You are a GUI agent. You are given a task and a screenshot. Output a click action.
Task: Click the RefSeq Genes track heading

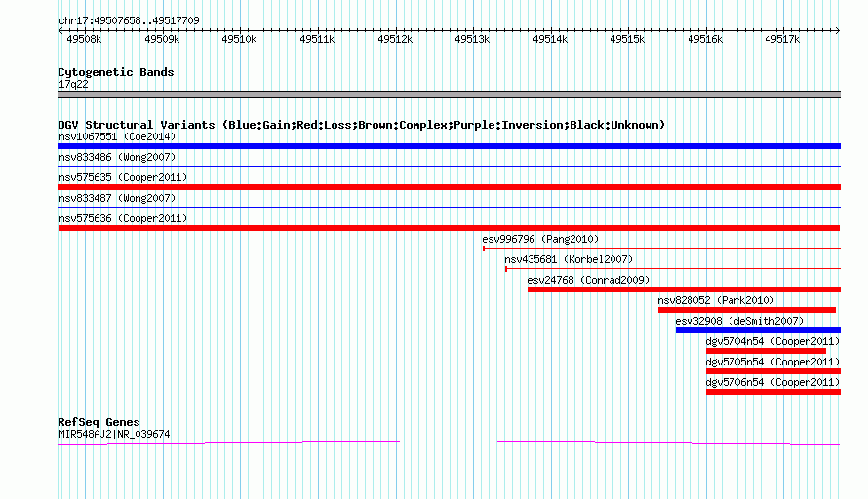[x=99, y=422]
